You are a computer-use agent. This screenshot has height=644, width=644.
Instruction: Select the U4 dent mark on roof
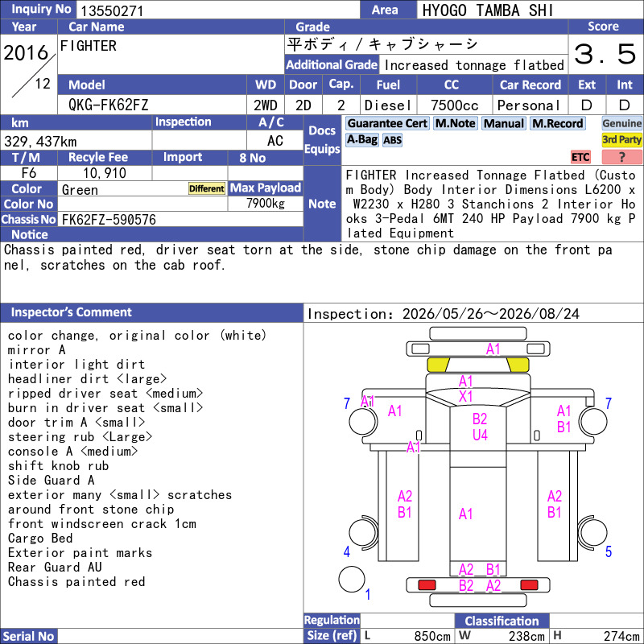pos(480,435)
